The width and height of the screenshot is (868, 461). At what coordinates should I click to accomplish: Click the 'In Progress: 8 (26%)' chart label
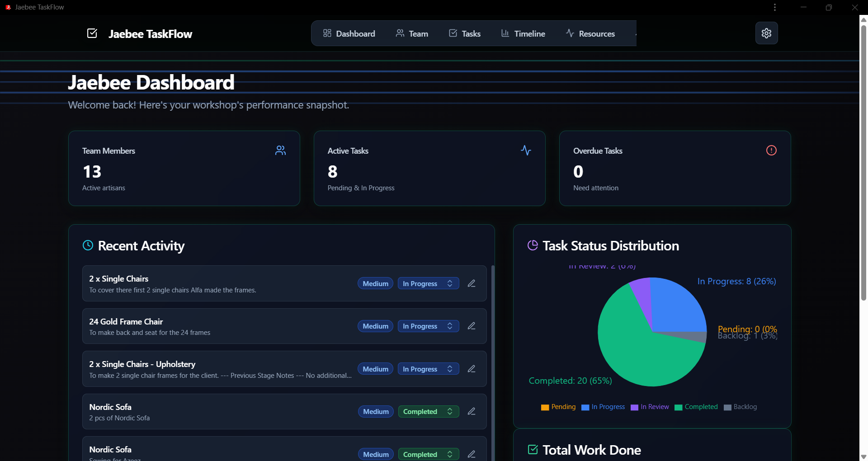click(x=736, y=281)
